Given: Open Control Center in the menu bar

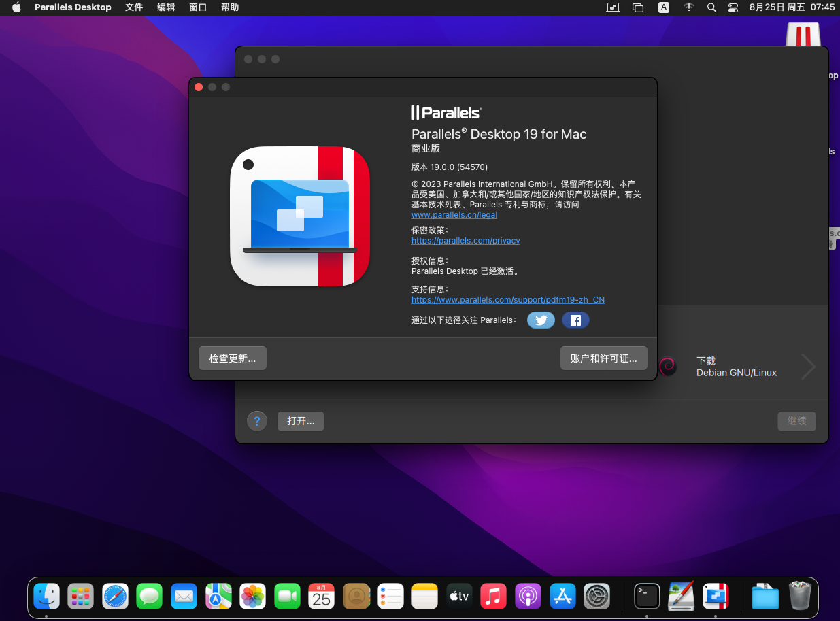Looking at the screenshot, I should pos(733,7).
